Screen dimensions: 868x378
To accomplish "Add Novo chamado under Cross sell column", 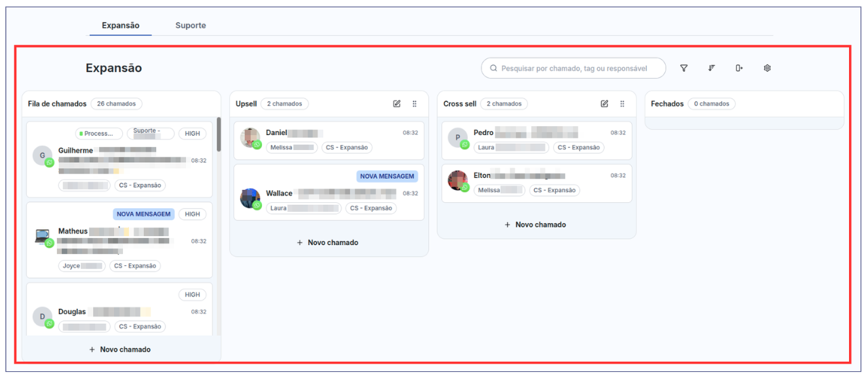I will (x=535, y=225).
